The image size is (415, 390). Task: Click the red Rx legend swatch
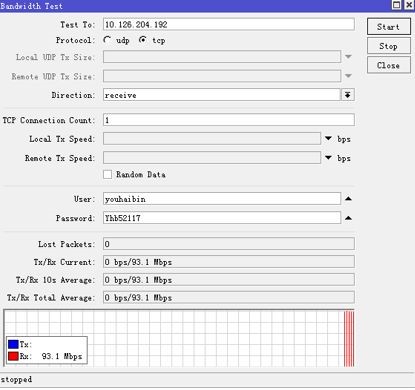[13, 356]
